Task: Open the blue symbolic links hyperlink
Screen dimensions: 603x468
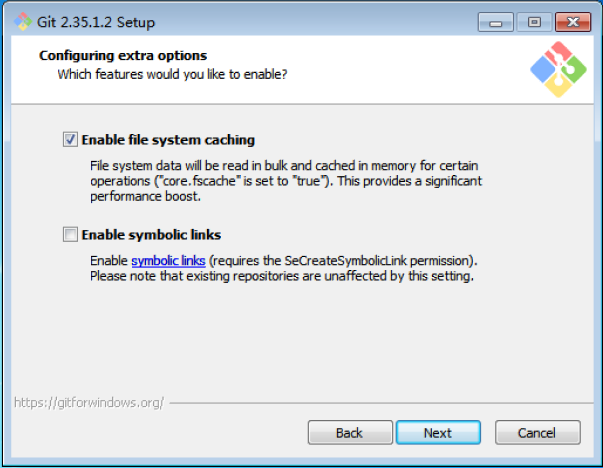Action: point(168,261)
